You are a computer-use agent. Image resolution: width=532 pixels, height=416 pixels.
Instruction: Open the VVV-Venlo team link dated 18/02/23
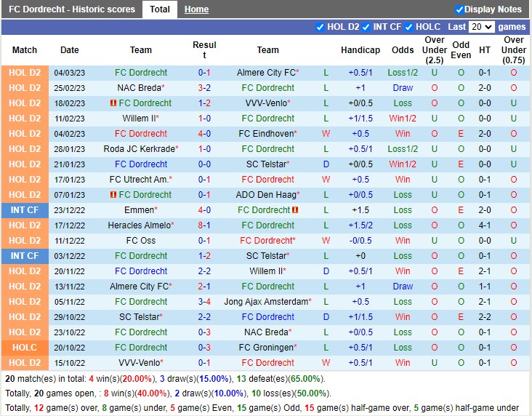coord(267,103)
